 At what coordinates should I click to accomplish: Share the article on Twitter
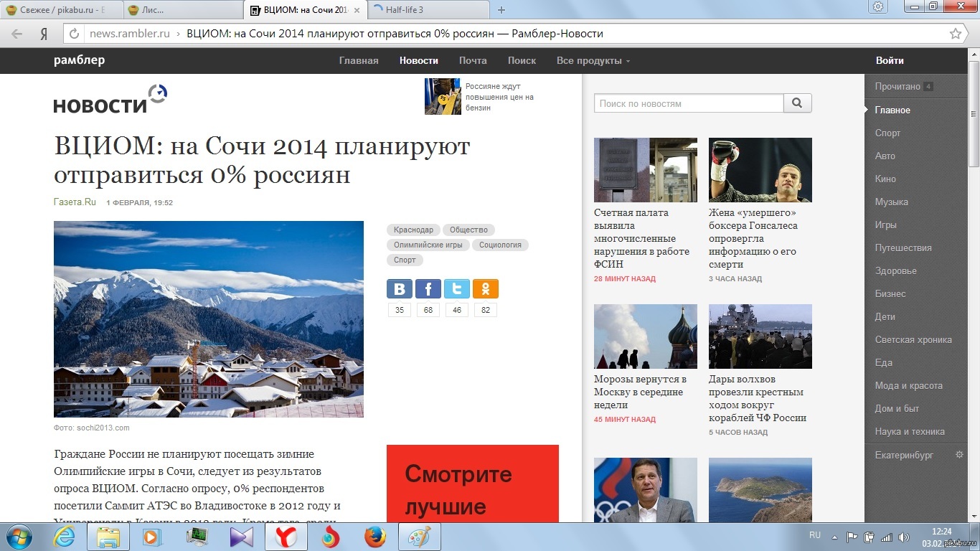(x=457, y=289)
